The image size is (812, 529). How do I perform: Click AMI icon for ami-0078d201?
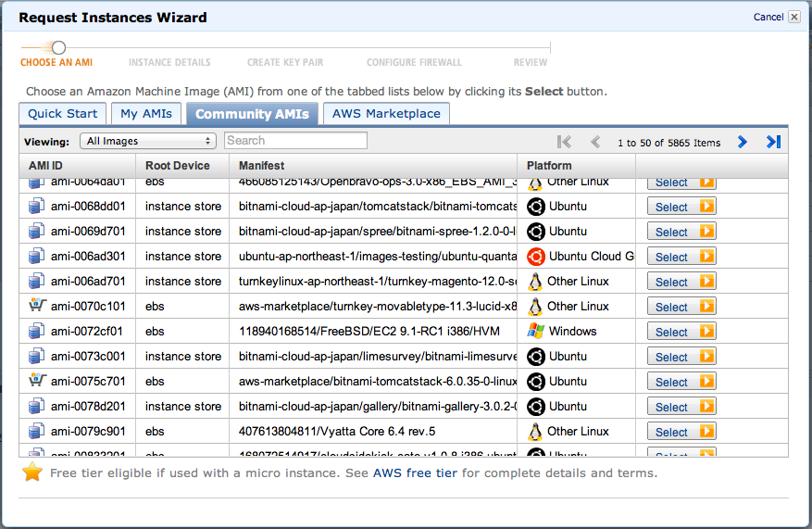point(36,406)
